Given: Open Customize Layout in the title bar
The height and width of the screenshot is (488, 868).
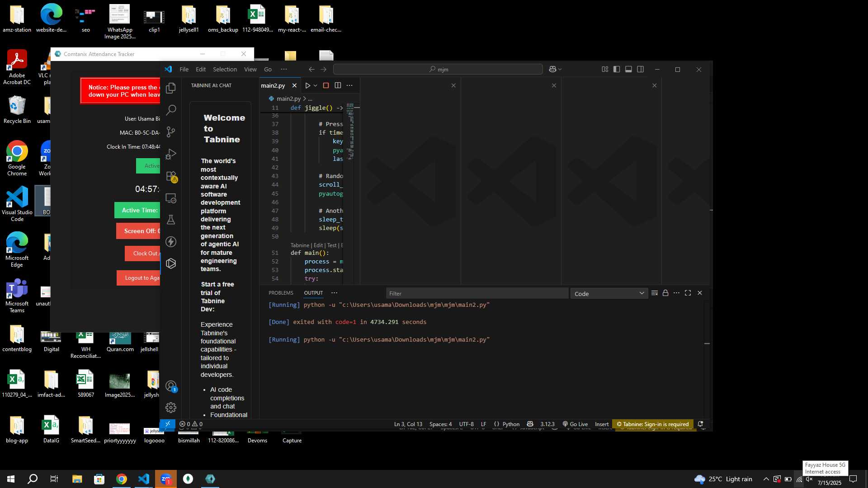Looking at the screenshot, I should point(605,69).
